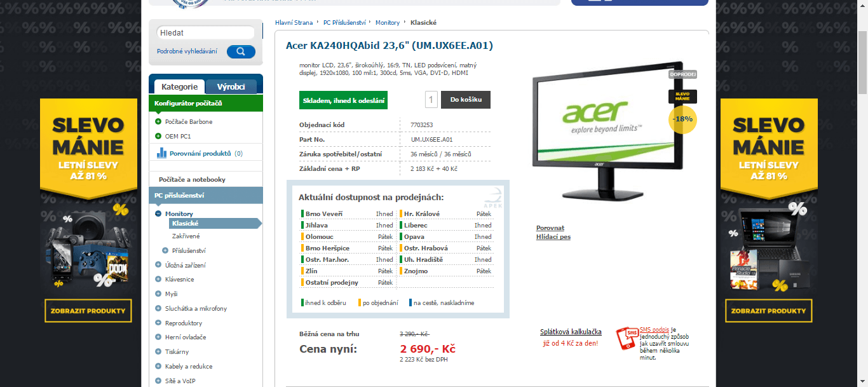
Task: Expand the Klávesnice category
Action: (x=158, y=279)
